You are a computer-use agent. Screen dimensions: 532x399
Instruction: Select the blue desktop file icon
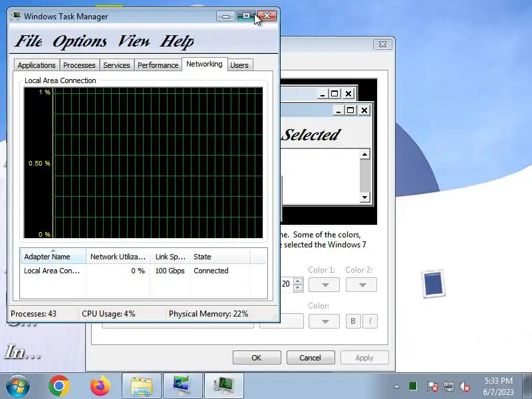434,284
